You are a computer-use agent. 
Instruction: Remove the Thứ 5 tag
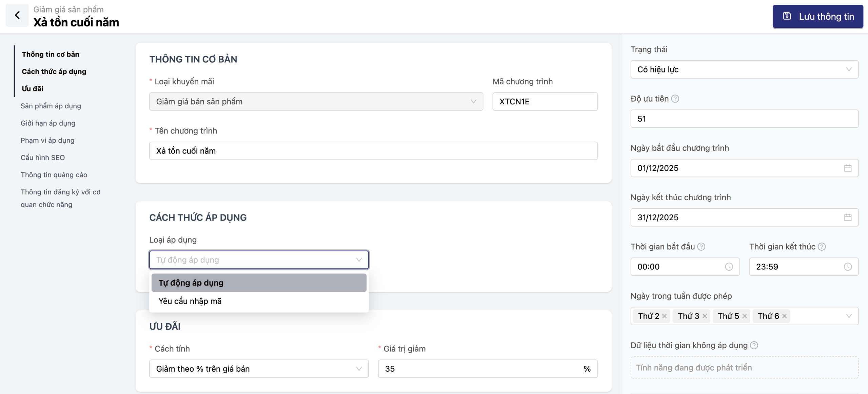click(x=745, y=316)
